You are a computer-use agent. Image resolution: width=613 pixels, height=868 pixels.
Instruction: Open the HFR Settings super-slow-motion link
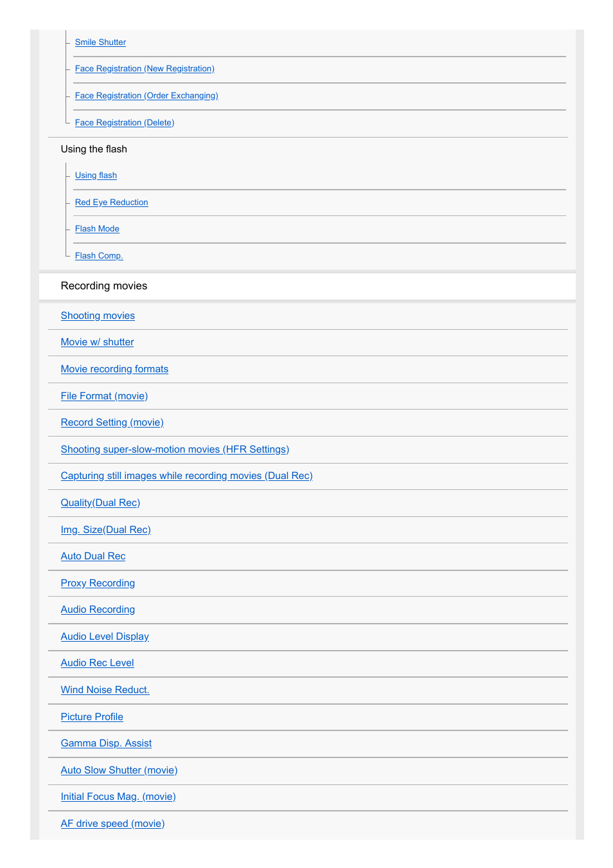[x=175, y=449]
